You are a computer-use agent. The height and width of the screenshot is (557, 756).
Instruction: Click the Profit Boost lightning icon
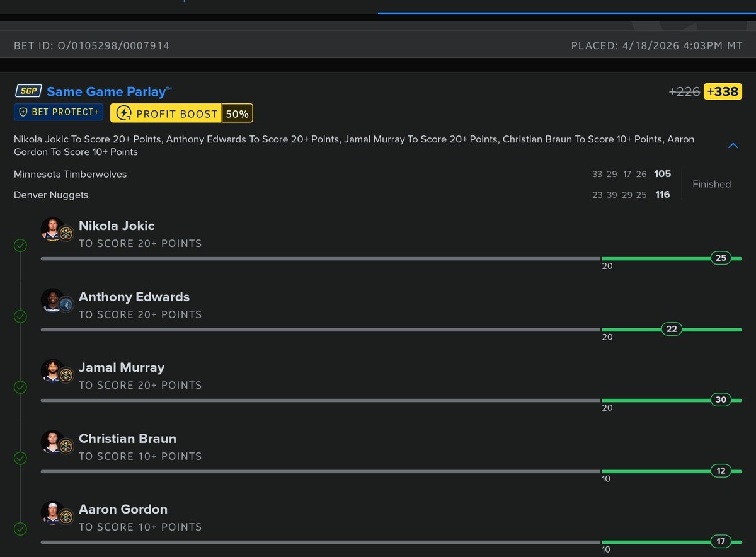tap(124, 113)
